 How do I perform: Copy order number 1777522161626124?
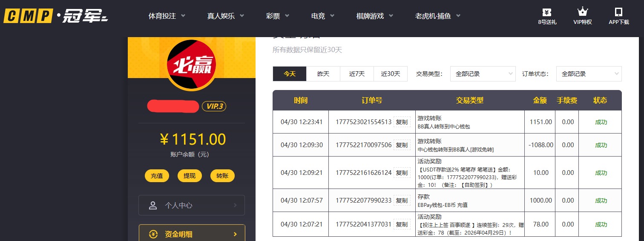tap(402, 173)
